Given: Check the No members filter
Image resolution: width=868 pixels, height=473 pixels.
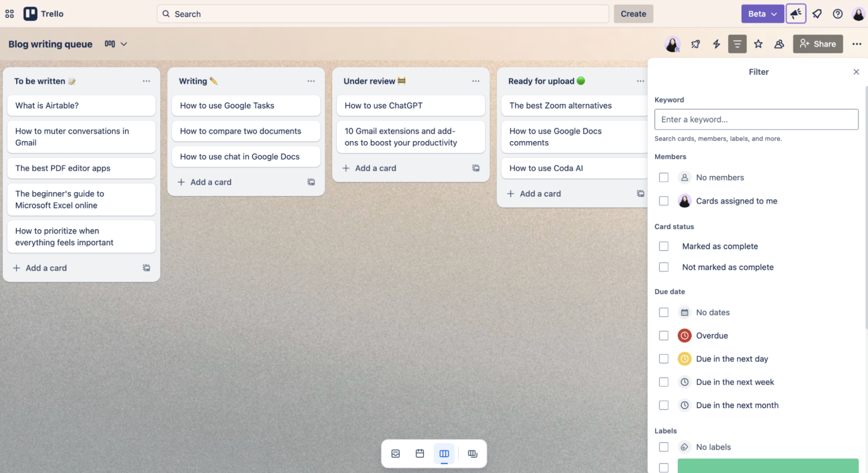Looking at the screenshot, I should pos(664,177).
